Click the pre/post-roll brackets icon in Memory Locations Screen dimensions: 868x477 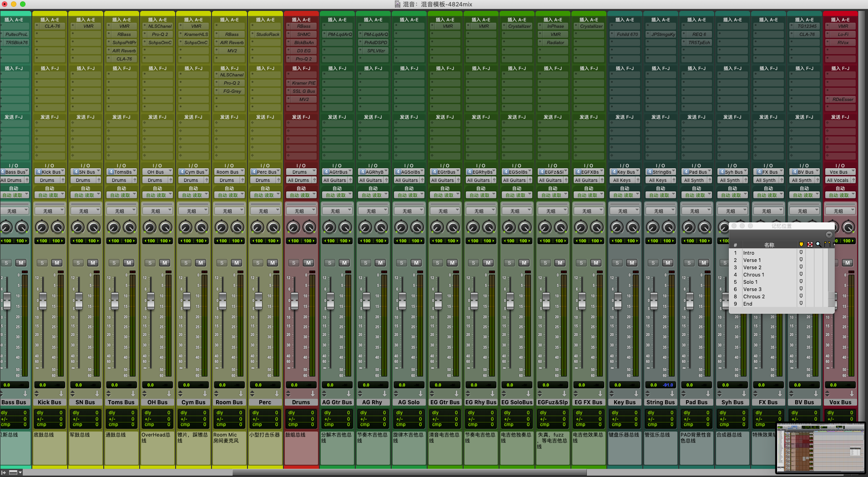[x=827, y=245]
